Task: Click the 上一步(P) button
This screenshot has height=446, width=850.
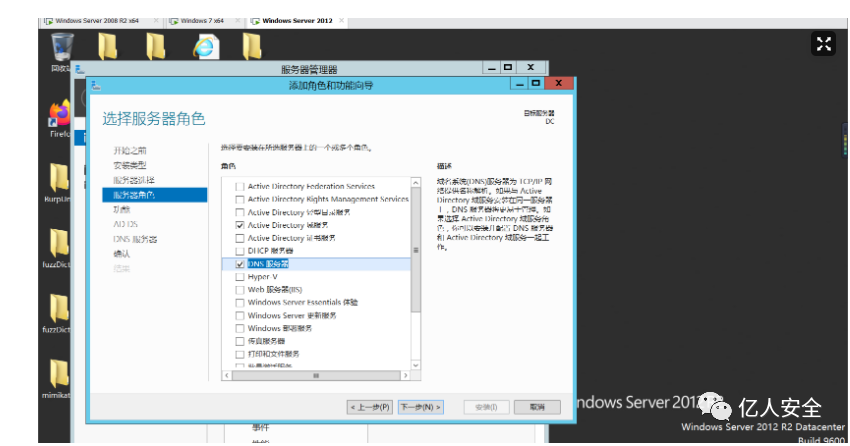Action: pos(370,407)
